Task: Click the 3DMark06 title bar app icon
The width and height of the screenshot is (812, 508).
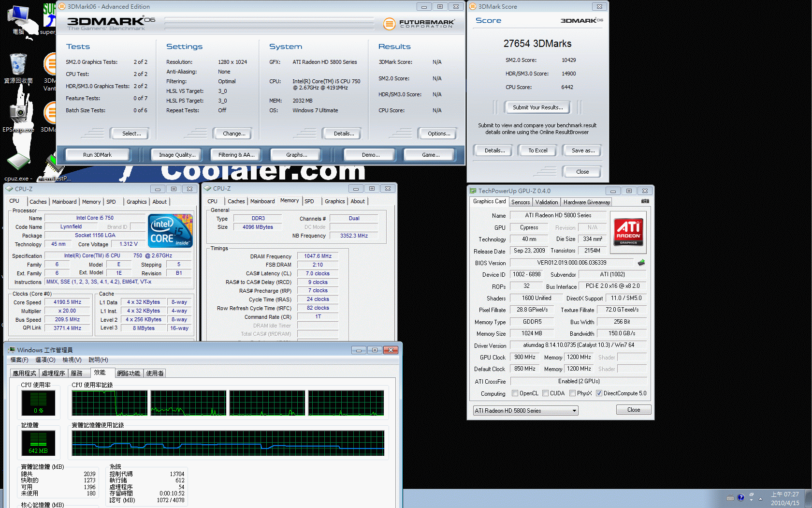Action: tap(62, 6)
